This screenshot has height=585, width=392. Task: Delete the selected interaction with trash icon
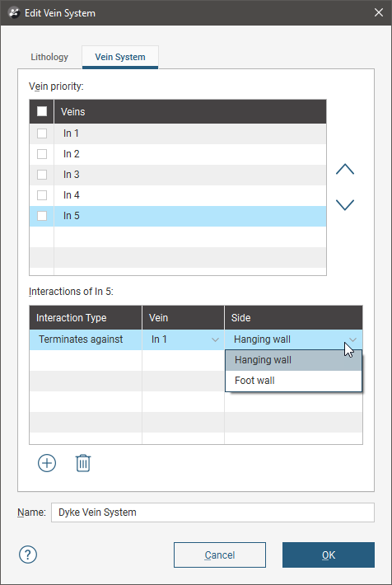83,463
